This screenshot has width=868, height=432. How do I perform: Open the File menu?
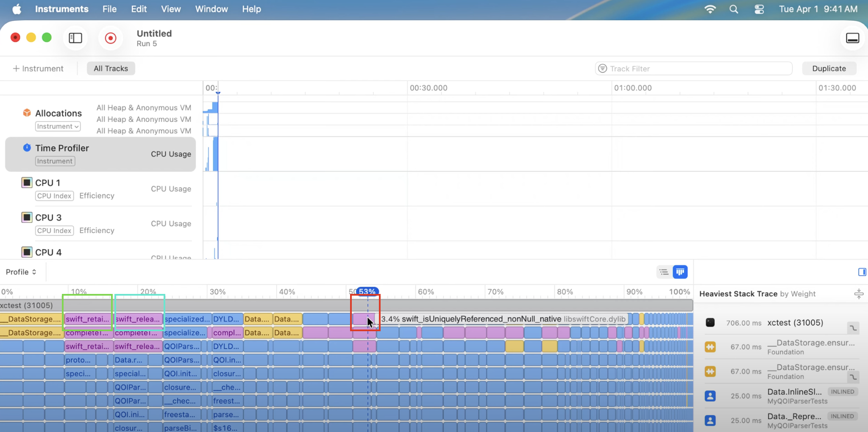point(109,9)
